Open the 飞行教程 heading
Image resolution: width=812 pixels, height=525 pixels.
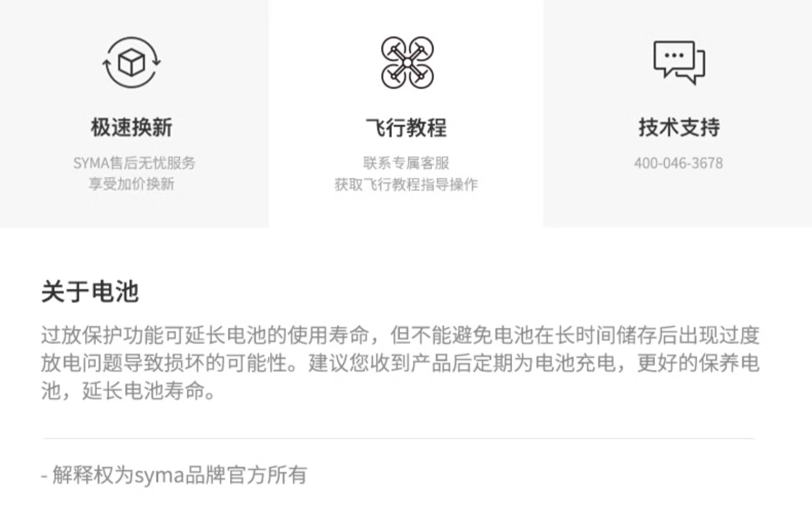point(407,128)
